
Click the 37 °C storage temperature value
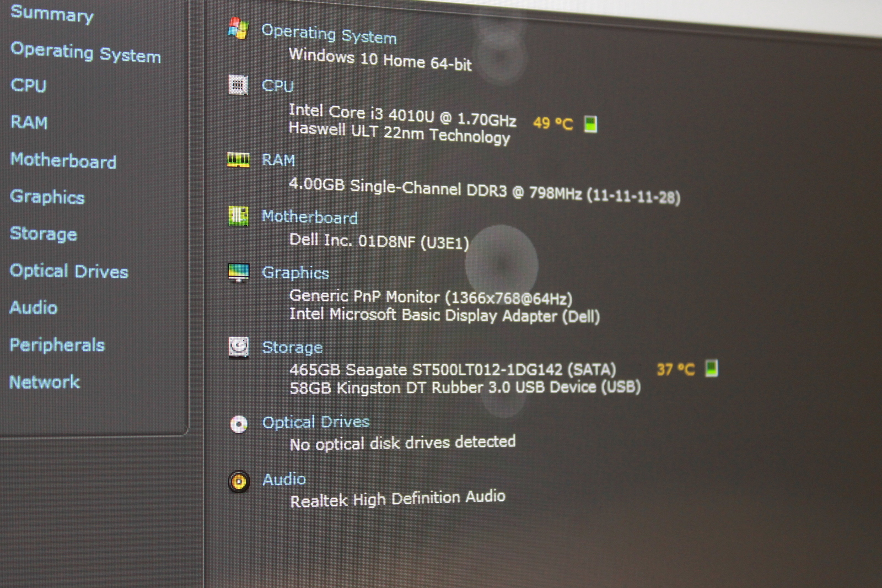click(676, 369)
